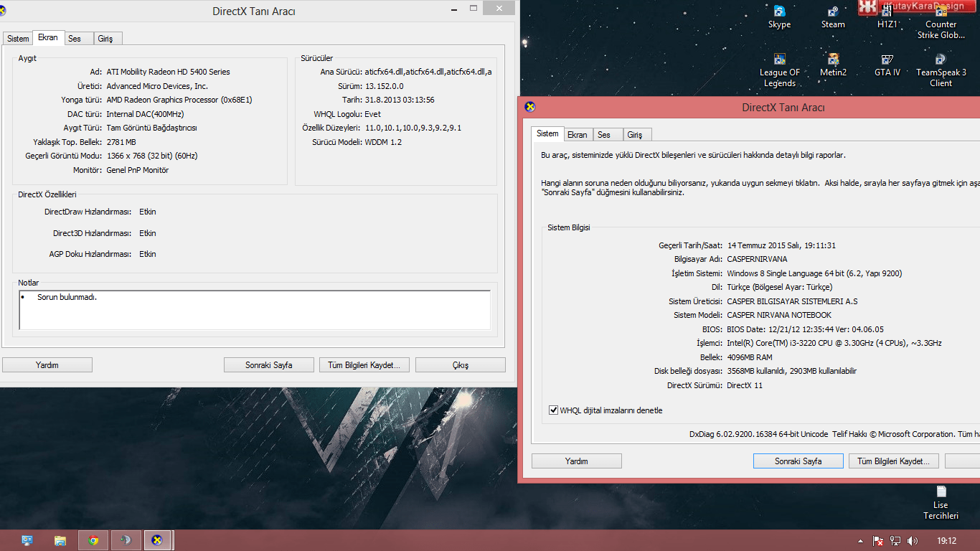Click the 'Sorun bulunmadı.' note line
Image resolution: width=980 pixels, height=551 pixels.
(67, 297)
